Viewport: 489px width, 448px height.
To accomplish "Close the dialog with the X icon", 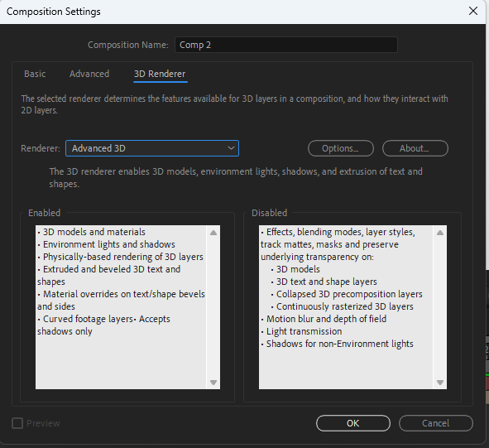I will (473, 12).
